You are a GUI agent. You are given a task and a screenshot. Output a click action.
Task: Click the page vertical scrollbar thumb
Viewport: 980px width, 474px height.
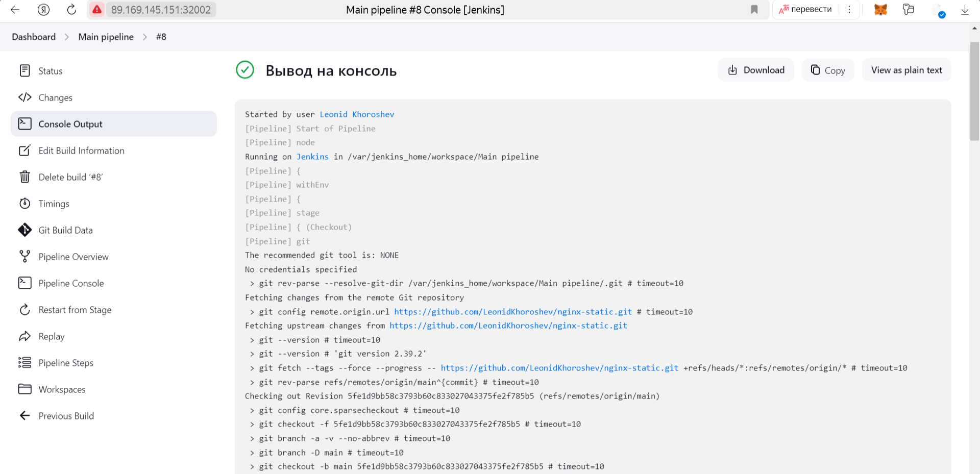(974, 91)
